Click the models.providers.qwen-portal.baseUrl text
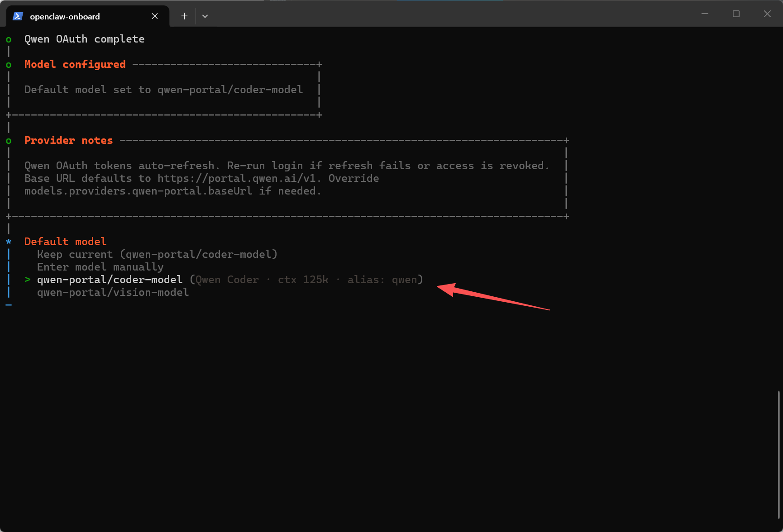This screenshot has width=783, height=532. pos(138,191)
